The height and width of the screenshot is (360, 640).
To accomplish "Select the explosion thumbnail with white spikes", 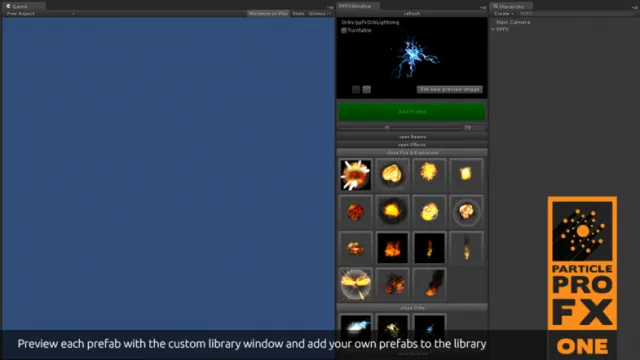I will click(356, 175).
